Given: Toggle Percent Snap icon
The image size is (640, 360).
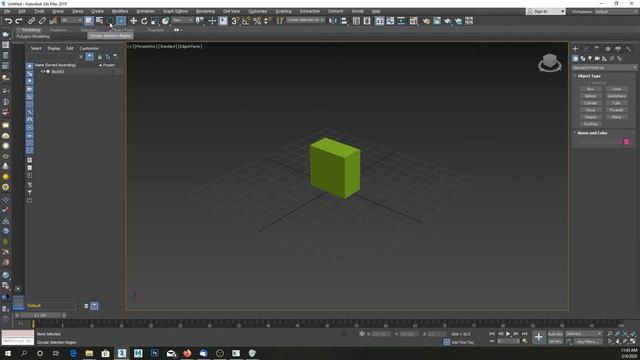Looking at the screenshot, I should tap(257, 21).
